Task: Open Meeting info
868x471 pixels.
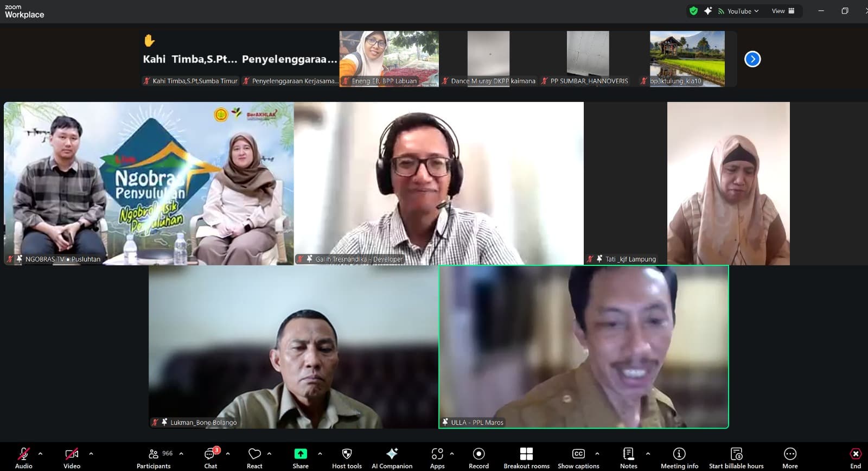Action: [679, 457]
